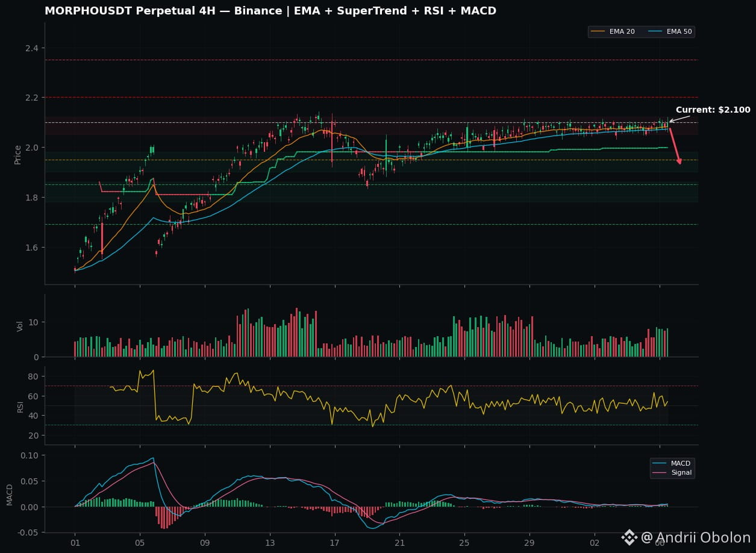
Task: Click the Vol axis label
Action: tap(20, 326)
